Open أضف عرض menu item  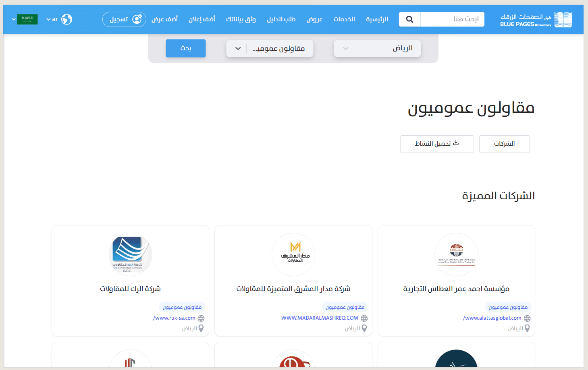tap(164, 19)
